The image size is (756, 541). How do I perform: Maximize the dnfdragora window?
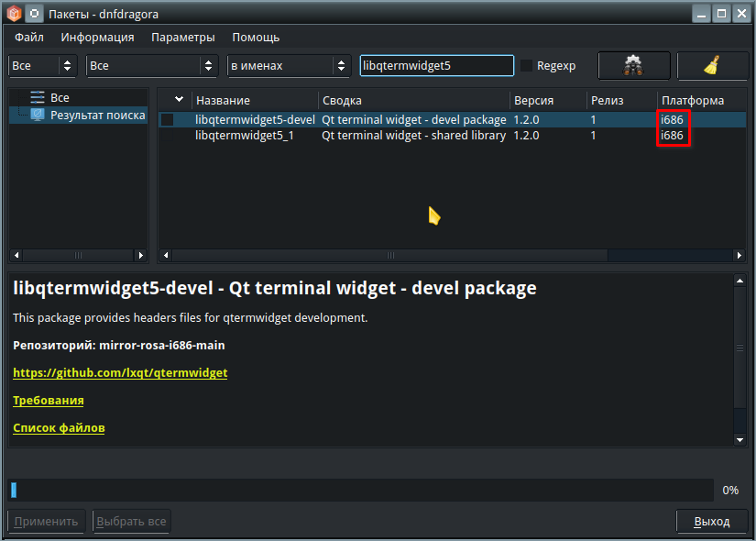[x=720, y=14]
